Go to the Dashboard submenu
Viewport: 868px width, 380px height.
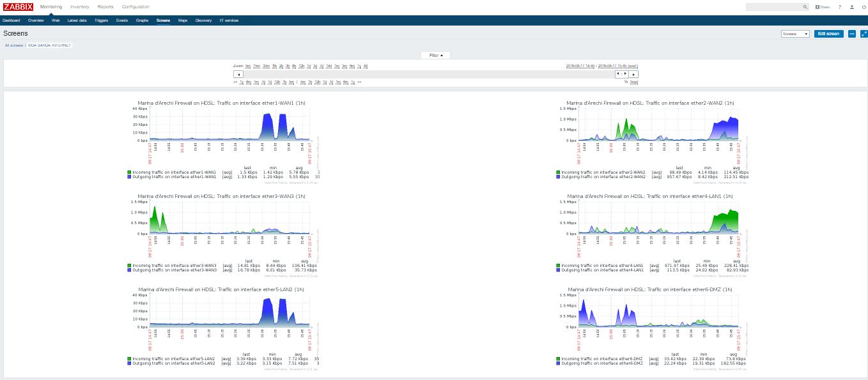tap(12, 20)
